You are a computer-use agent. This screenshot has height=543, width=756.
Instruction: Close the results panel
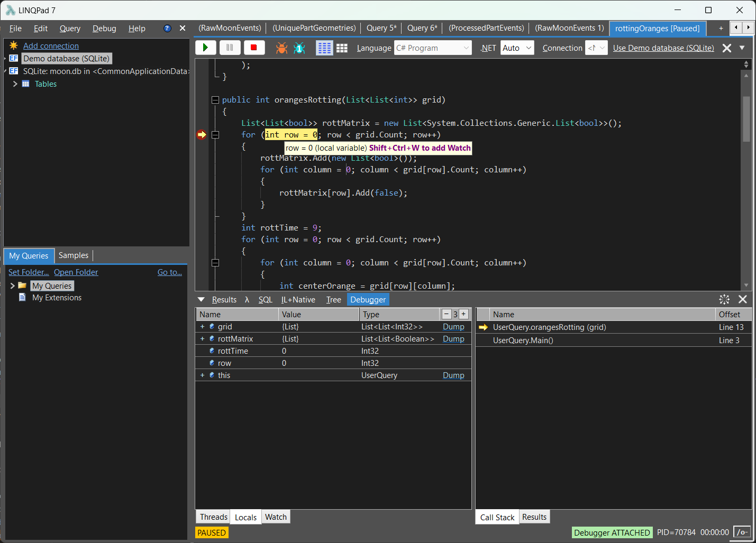[x=743, y=299]
